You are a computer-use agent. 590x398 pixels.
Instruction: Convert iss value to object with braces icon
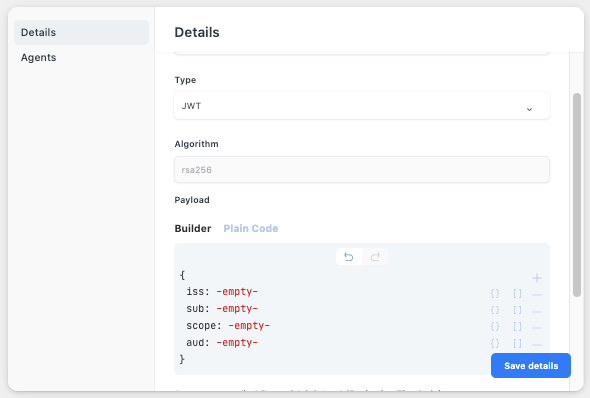495,293
